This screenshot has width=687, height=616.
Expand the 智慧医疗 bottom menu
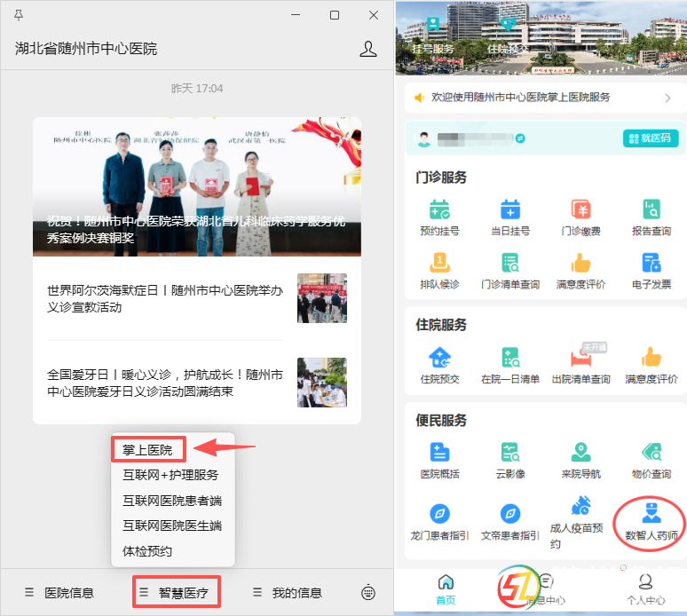(x=177, y=592)
